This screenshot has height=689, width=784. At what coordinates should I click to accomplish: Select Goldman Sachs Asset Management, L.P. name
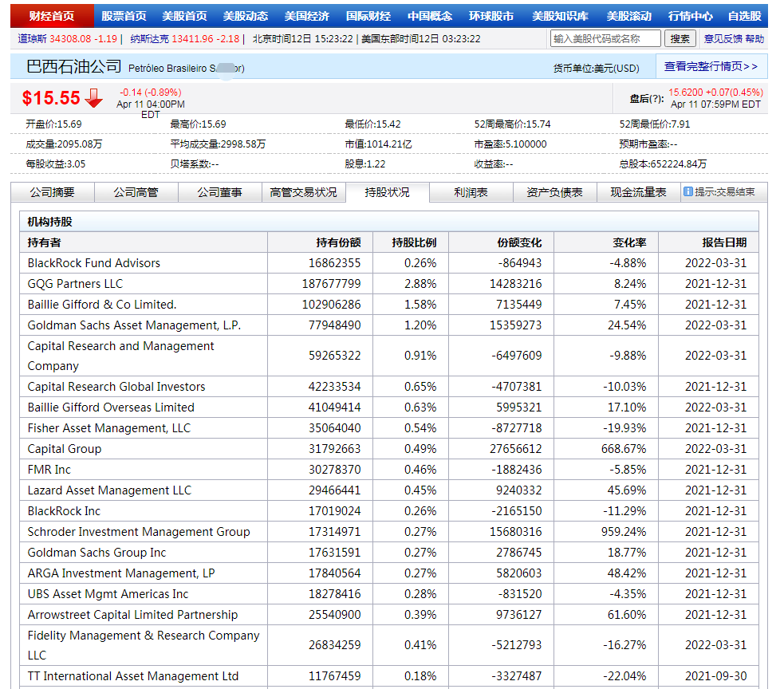coord(134,325)
